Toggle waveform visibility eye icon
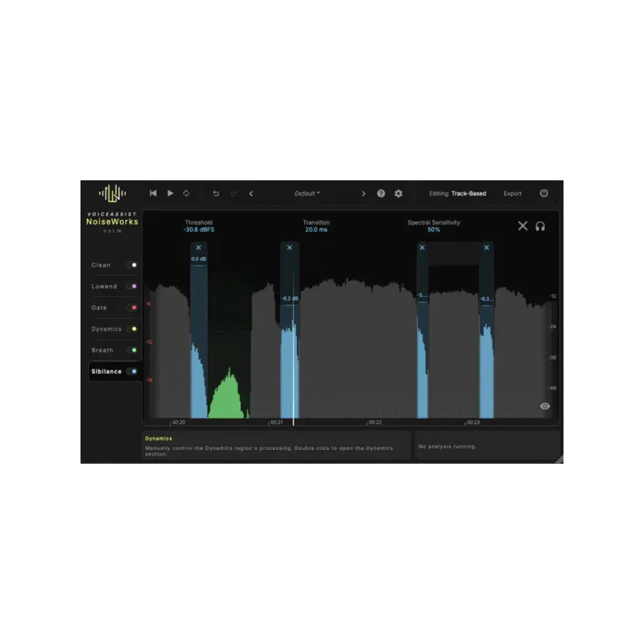Screen dimensions: 644x644 (545, 407)
